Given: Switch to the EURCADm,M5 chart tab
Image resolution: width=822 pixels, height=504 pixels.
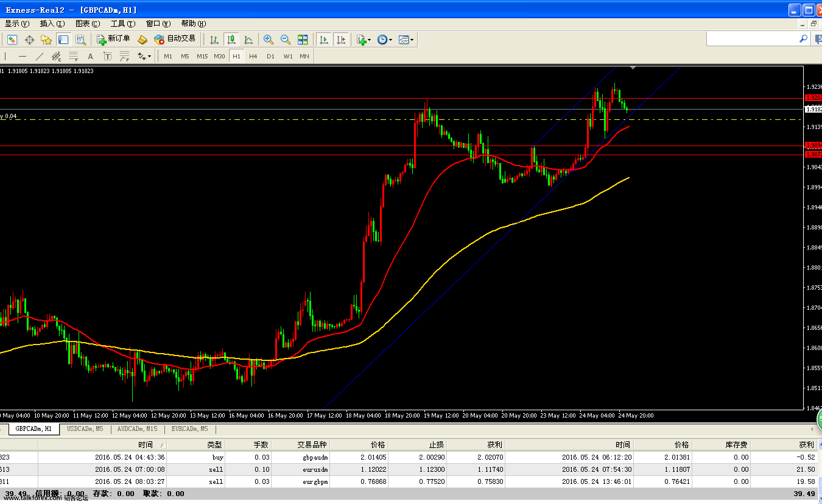Looking at the screenshot, I should (190, 429).
